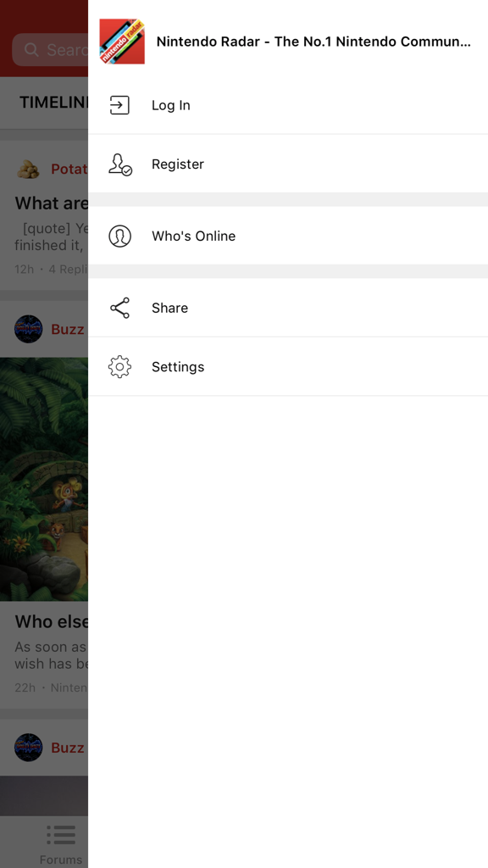Viewport: 488px width, 868px height.
Task: Tap the Log In text link
Action: [x=170, y=104]
